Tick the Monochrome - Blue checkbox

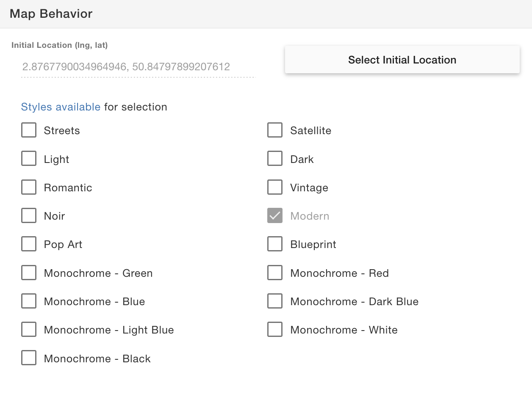29,301
